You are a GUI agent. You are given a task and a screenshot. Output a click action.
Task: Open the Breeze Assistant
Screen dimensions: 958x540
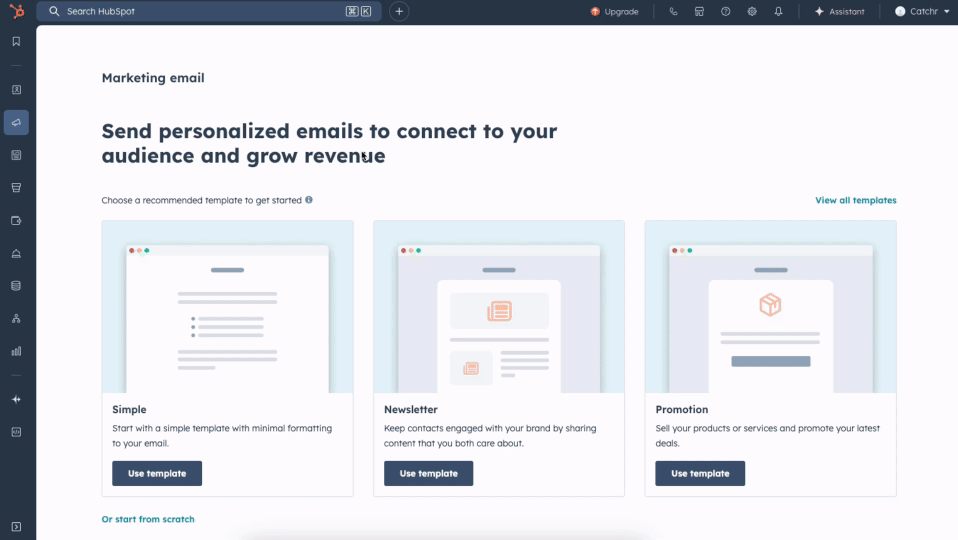point(839,11)
